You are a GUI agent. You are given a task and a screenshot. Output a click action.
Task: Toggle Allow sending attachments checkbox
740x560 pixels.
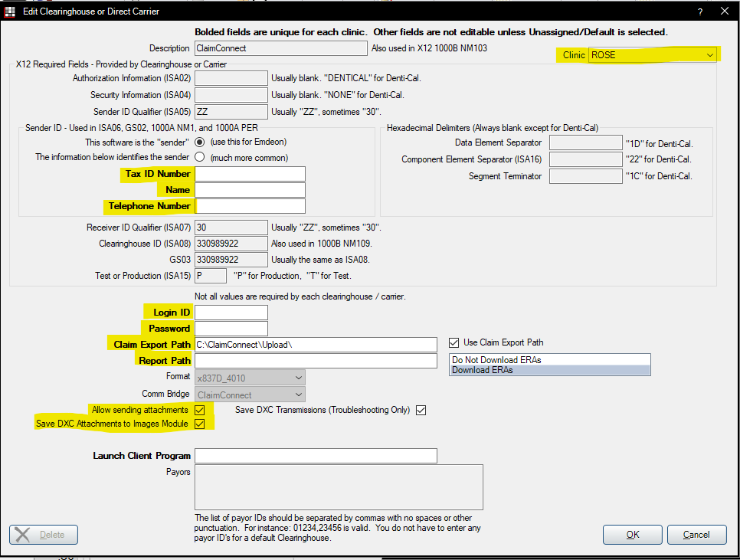point(200,410)
